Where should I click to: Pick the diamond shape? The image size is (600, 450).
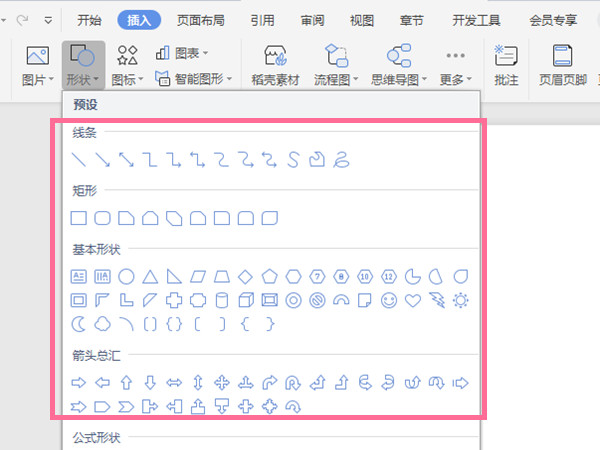coord(245,276)
